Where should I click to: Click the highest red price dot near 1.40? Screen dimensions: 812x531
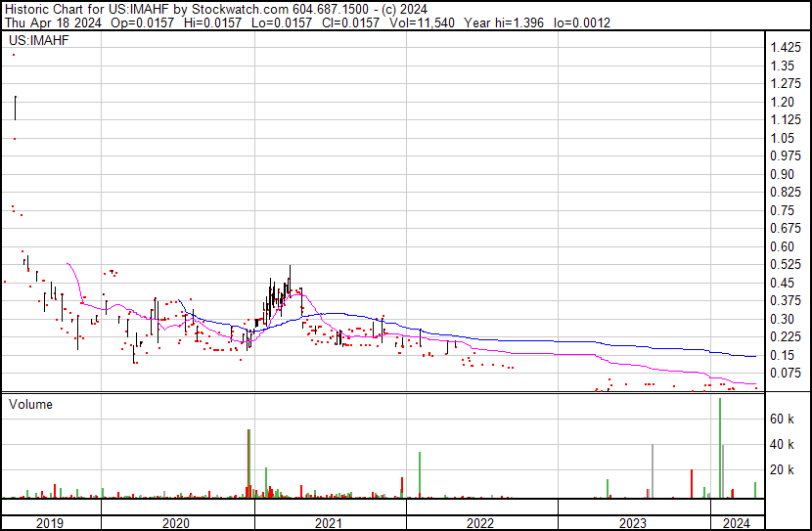coord(14,55)
